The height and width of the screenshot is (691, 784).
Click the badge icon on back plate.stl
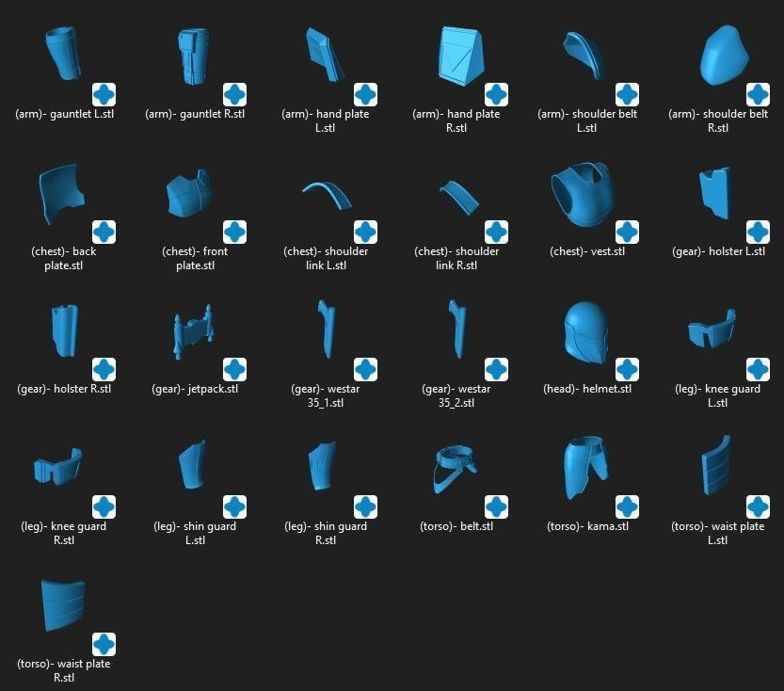(104, 232)
